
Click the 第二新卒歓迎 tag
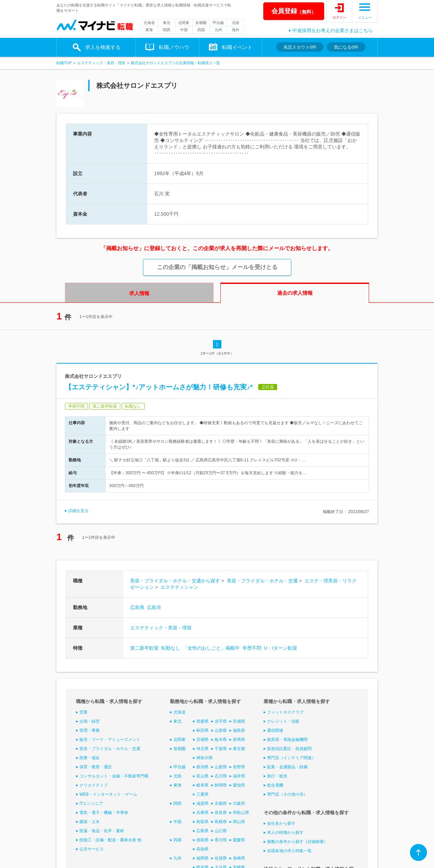(105, 406)
